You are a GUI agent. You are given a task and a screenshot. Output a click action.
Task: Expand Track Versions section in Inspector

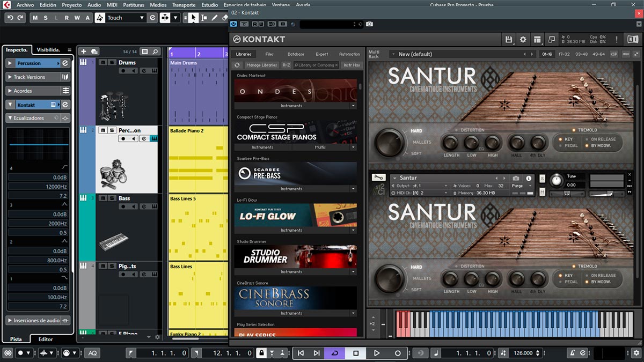point(10,77)
